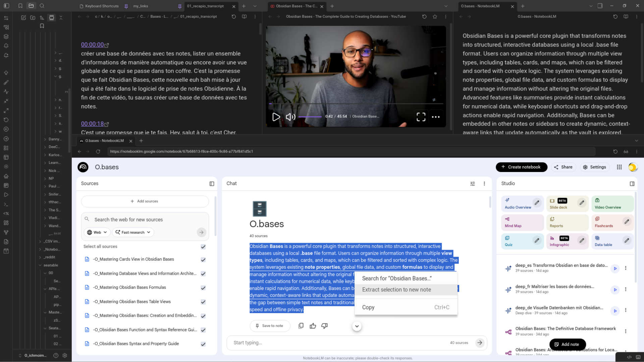Uncheck Obsidian Bases Syntax and Property Guide source
The image size is (644, 362).
pyautogui.click(x=203, y=344)
